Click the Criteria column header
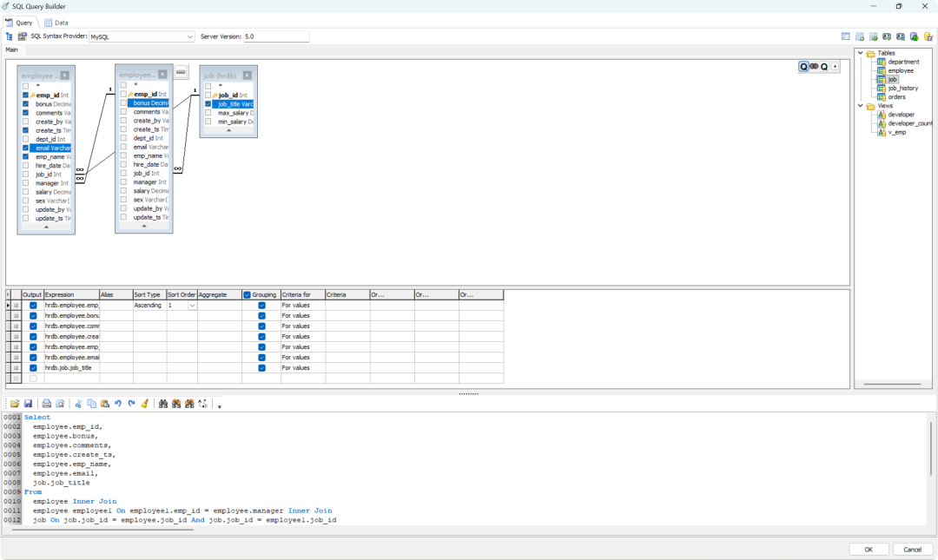The image size is (938, 560). pos(347,295)
